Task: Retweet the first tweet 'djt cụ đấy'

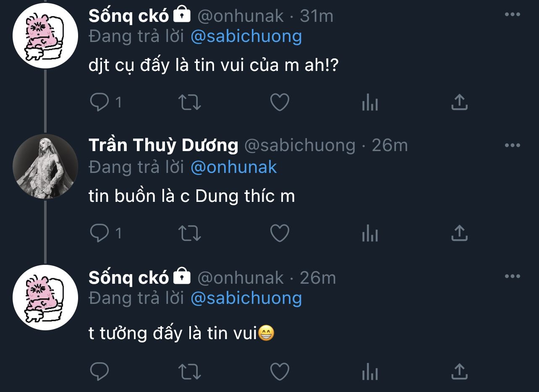Action: click(x=190, y=102)
